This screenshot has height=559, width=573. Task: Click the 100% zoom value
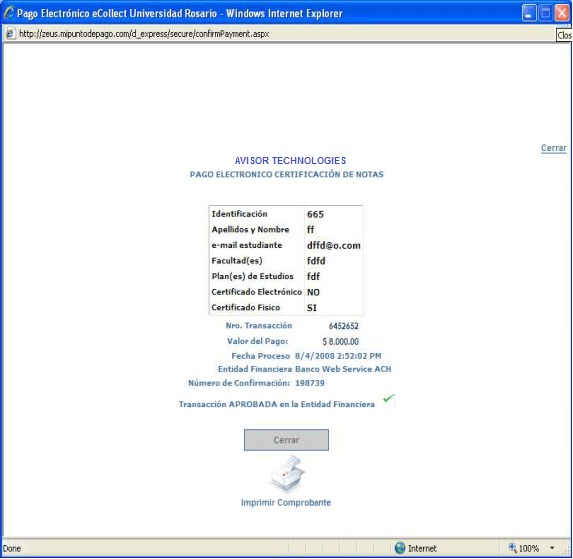529,548
